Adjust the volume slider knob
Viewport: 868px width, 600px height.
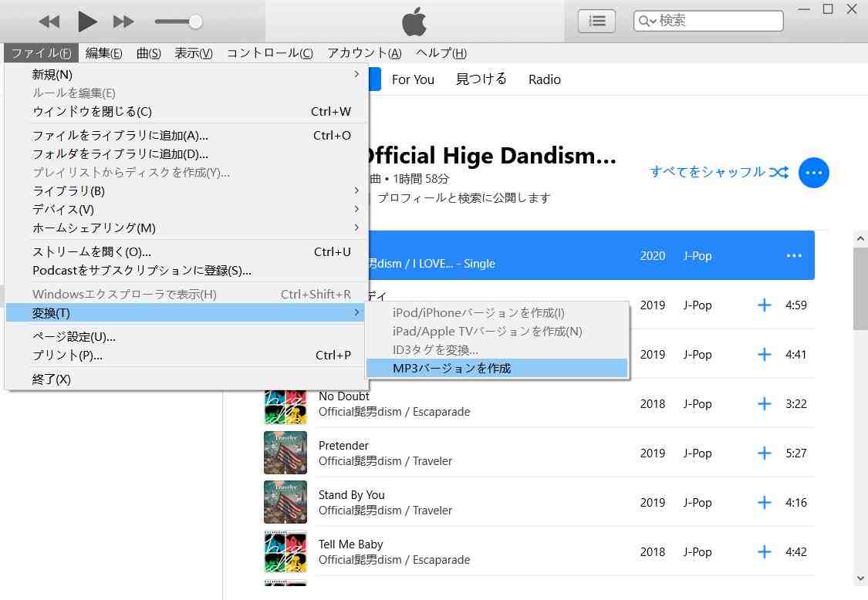pos(196,22)
